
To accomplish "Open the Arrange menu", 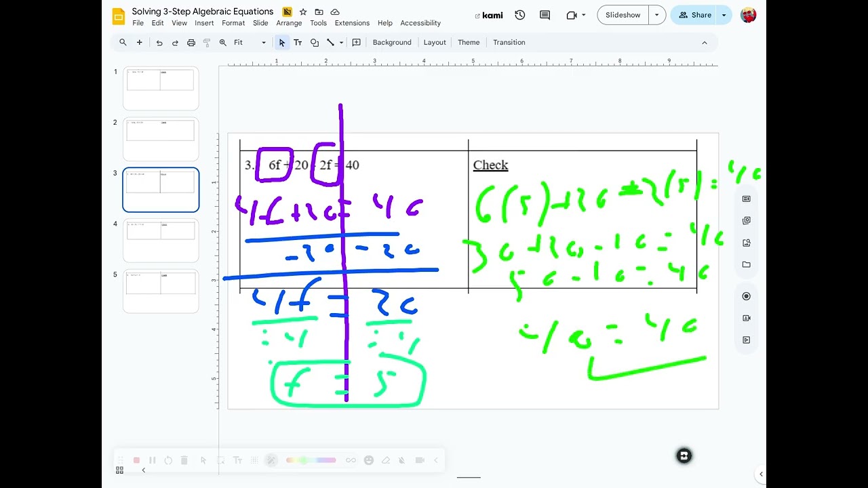I will coord(289,23).
